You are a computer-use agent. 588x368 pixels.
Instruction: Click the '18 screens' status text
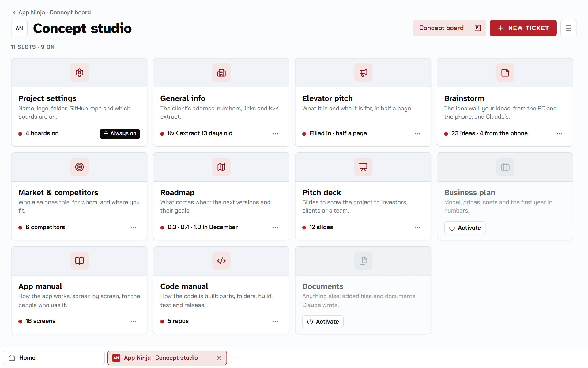point(40,321)
